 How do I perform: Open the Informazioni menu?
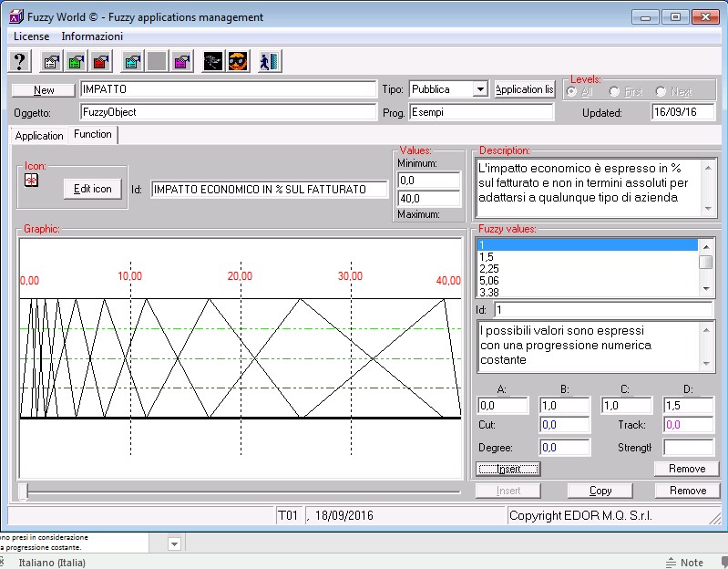pyautogui.click(x=92, y=36)
